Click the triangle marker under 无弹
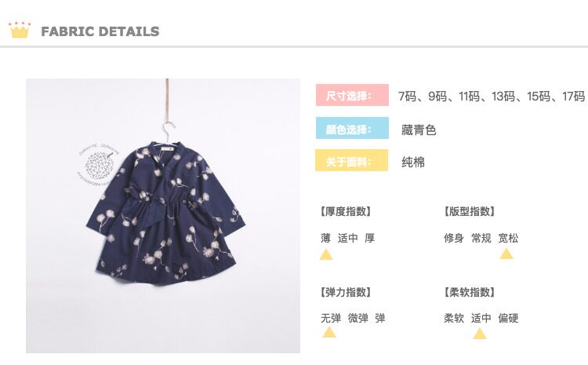 coord(328,332)
